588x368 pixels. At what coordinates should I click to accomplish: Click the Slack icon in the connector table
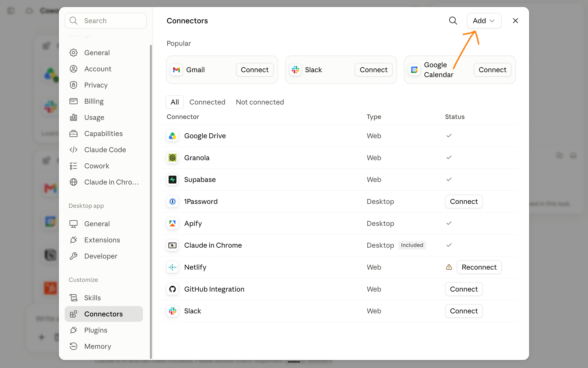[173, 311]
